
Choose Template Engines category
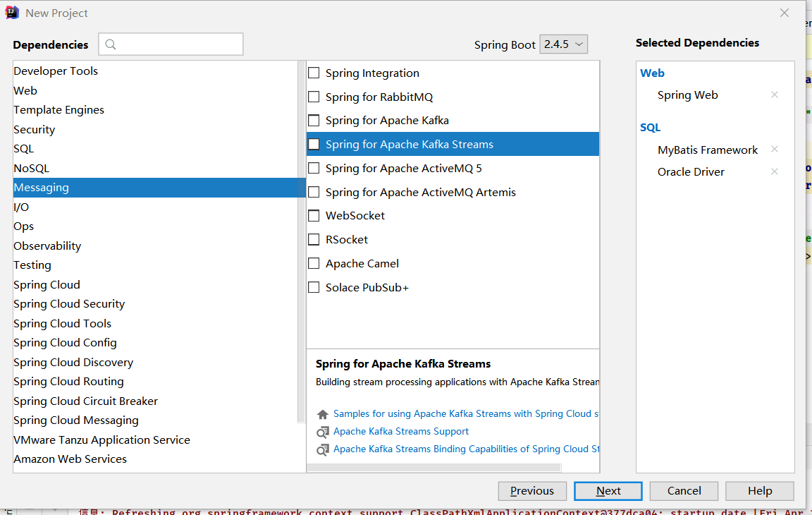(155, 110)
